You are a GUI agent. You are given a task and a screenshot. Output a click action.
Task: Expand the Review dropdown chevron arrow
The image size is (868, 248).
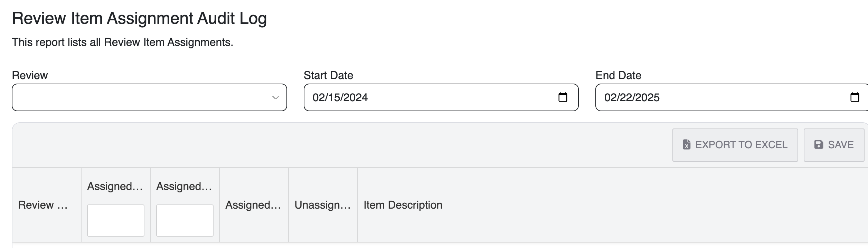tap(275, 98)
